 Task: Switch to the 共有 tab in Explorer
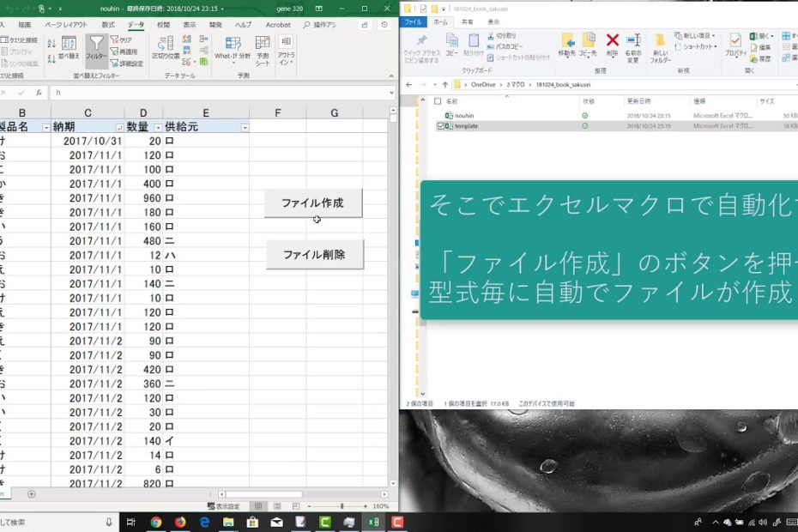(x=467, y=21)
